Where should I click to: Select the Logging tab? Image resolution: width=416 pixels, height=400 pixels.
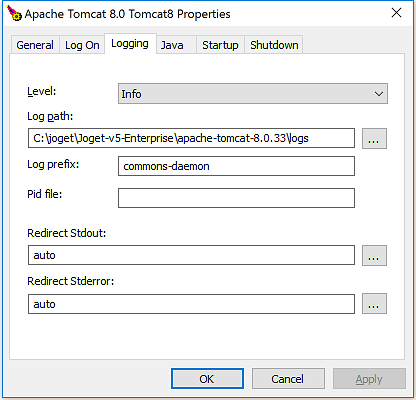pyautogui.click(x=130, y=43)
